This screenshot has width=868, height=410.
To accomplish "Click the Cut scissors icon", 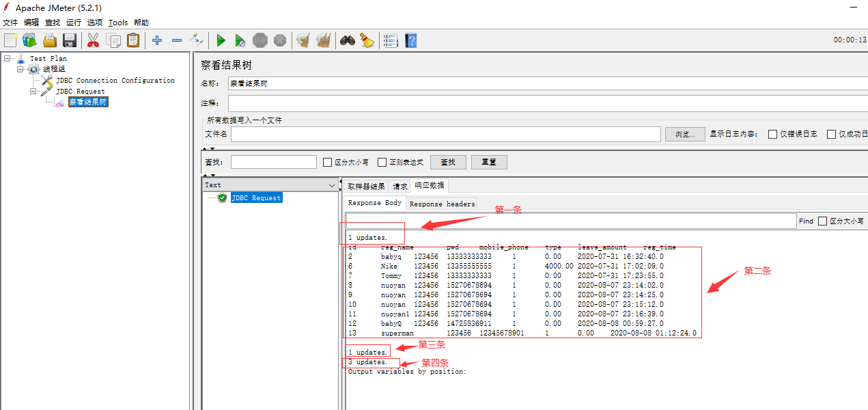I will (x=94, y=40).
